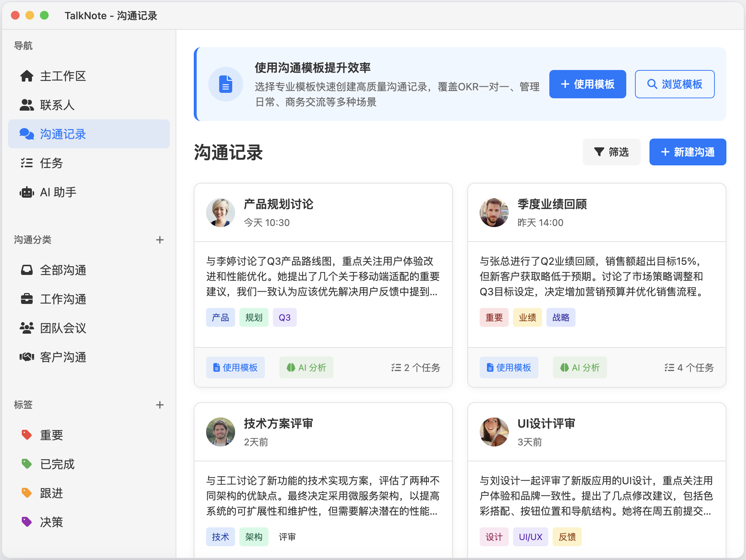Toggle the green 已完成 tag filter
746x560 pixels.
click(x=57, y=464)
